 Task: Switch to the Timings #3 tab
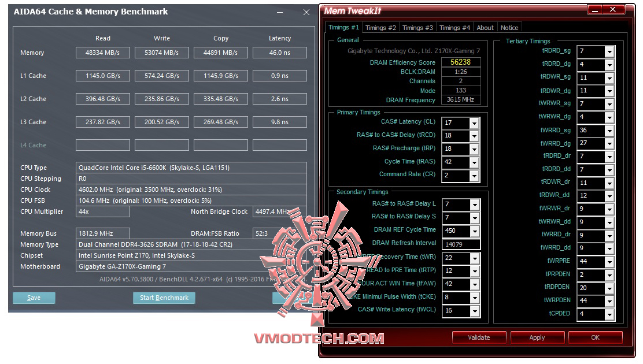[417, 28]
